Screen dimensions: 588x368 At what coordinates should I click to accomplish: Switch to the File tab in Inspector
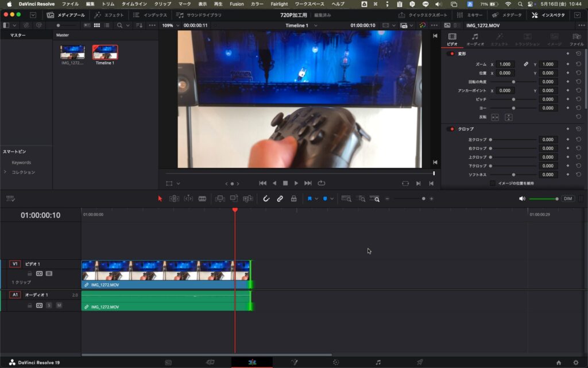pyautogui.click(x=577, y=40)
